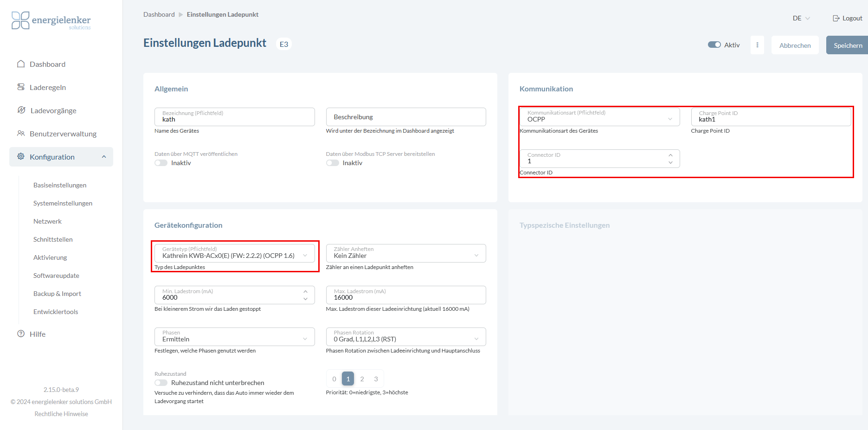
Task: Click the Laderegeln sidebar icon
Action: [21, 87]
